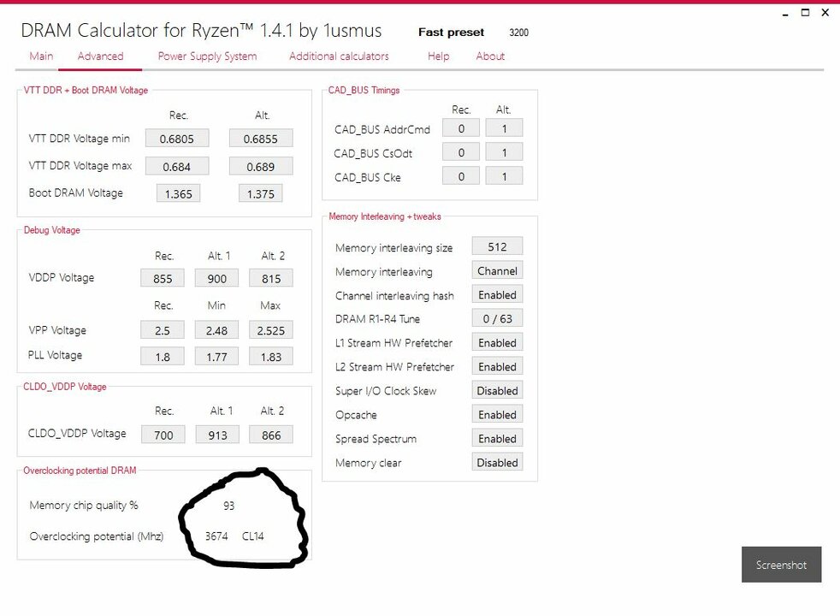
Task: Click VTT DDR Voltage max Alt. value 0.689
Action: click(261, 167)
